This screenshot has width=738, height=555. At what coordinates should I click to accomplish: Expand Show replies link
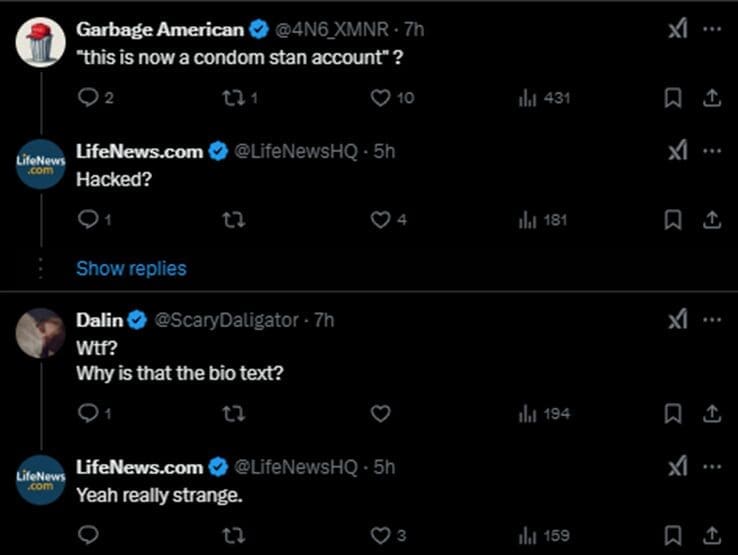coord(131,268)
